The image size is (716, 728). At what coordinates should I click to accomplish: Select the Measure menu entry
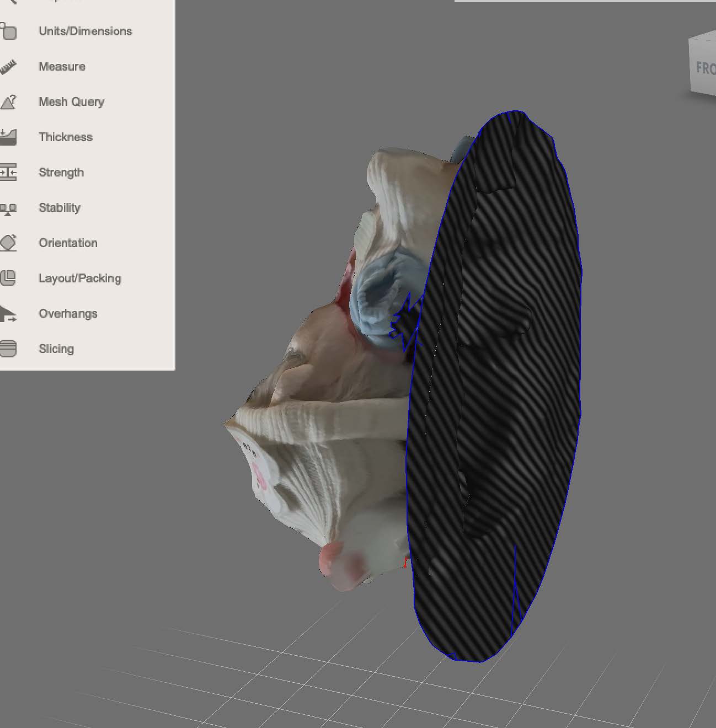(62, 66)
